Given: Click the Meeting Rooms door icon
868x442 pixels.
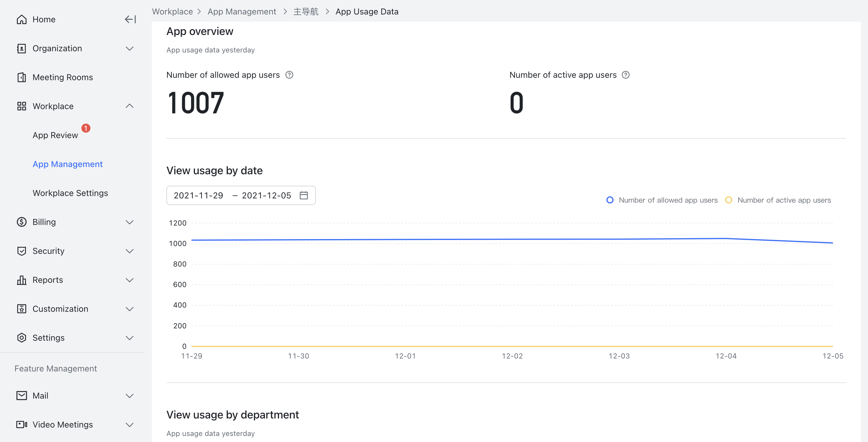Looking at the screenshot, I should click(x=22, y=77).
